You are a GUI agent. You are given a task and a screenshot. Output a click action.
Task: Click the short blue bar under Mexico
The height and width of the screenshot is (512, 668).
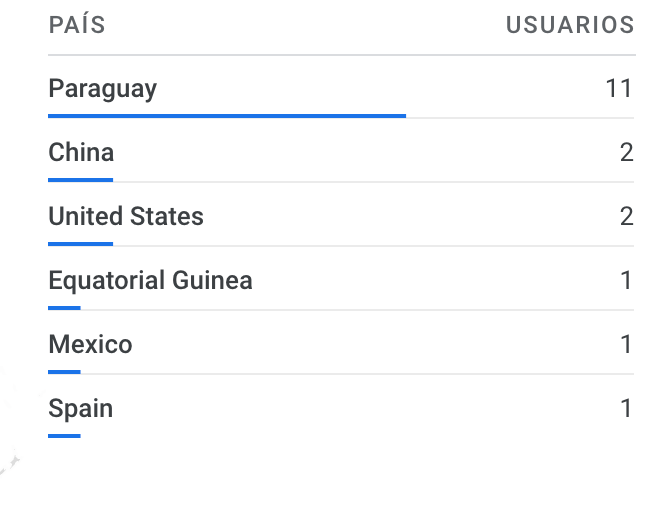click(64, 372)
